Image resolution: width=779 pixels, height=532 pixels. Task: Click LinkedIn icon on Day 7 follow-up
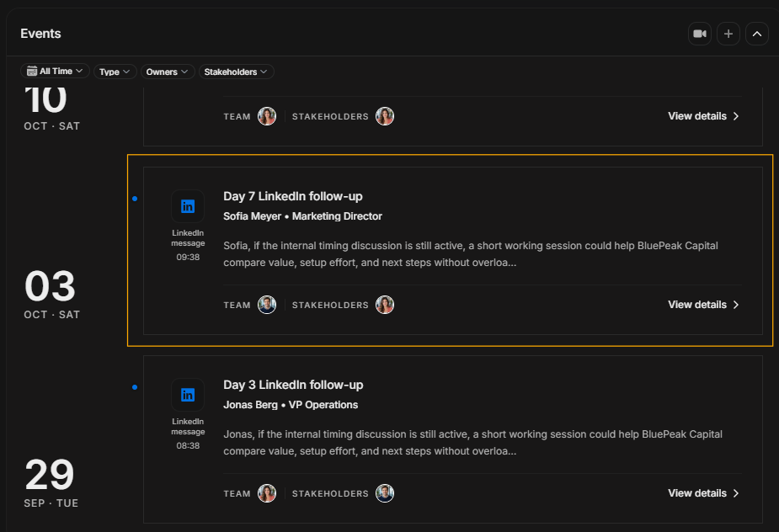tap(188, 206)
